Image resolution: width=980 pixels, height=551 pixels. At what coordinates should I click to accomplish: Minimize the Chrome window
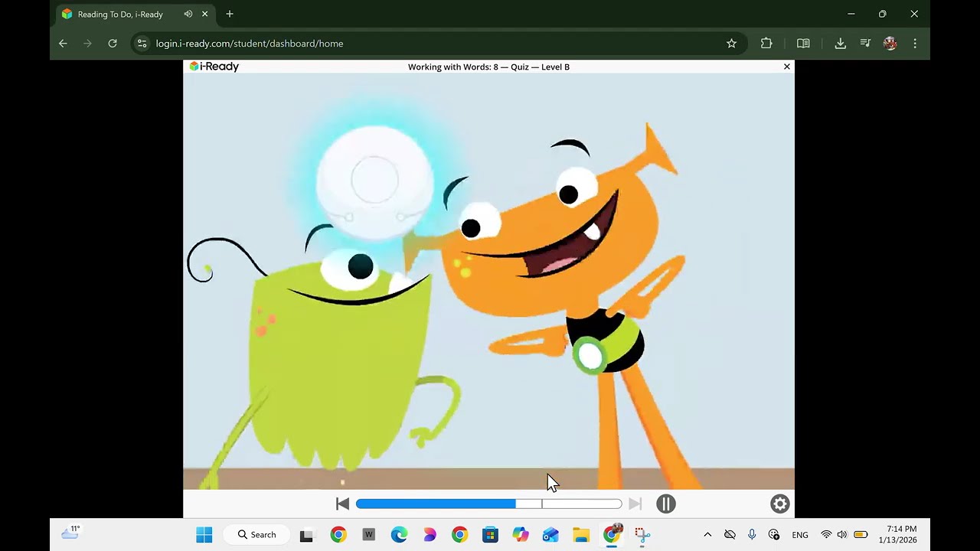(851, 14)
